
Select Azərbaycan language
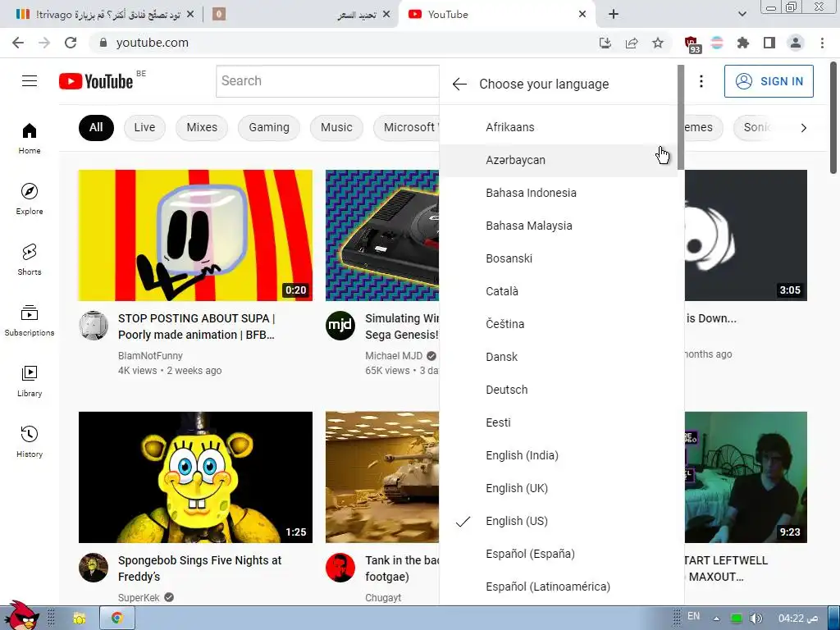click(x=558, y=160)
